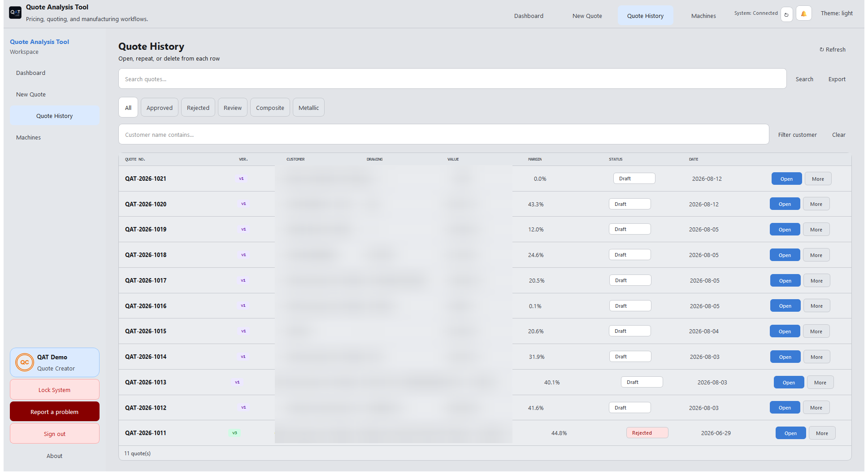Switch to the Machines top navigation tab
The height and width of the screenshot is (475, 868).
click(x=703, y=16)
